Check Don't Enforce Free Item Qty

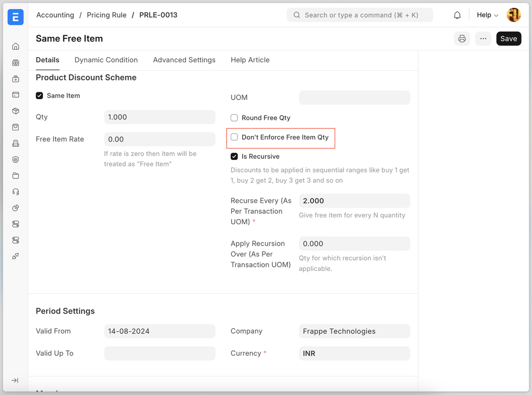click(234, 137)
